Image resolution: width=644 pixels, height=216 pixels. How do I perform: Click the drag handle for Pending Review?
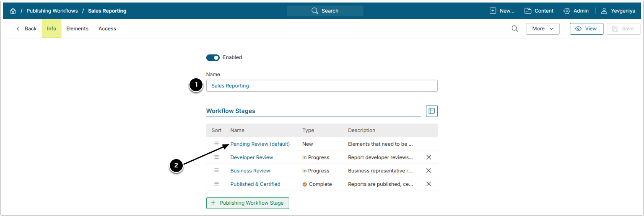point(217,144)
